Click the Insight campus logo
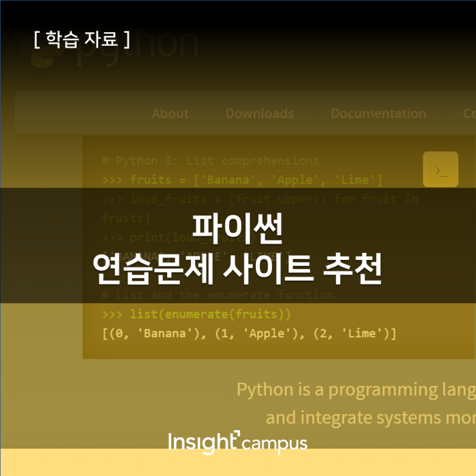This screenshot has width=476, height=476. (x=237, y=443)
